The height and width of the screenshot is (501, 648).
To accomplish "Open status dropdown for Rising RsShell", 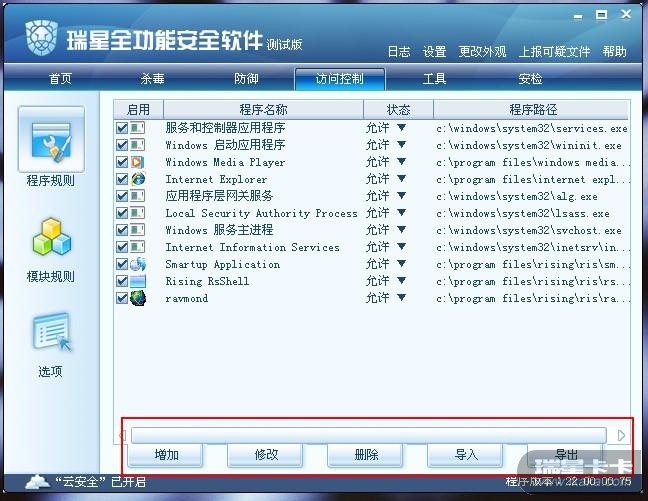I will [x=401, y=280].
